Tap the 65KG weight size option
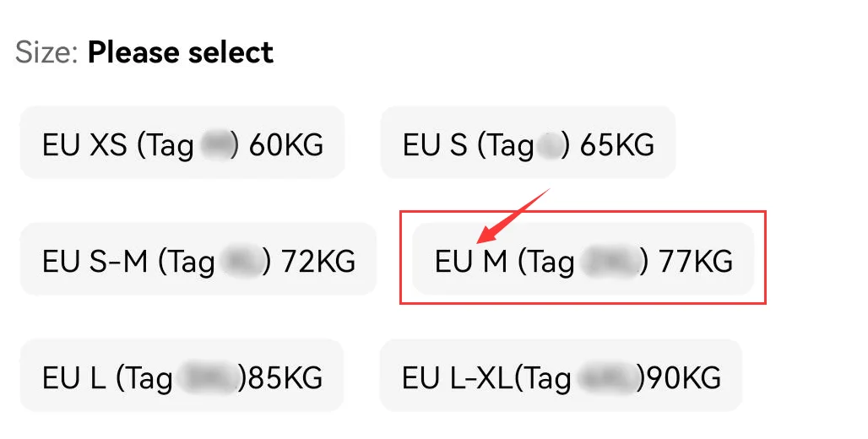The height and width of the screenshot is (439, 868). [528, 144]
